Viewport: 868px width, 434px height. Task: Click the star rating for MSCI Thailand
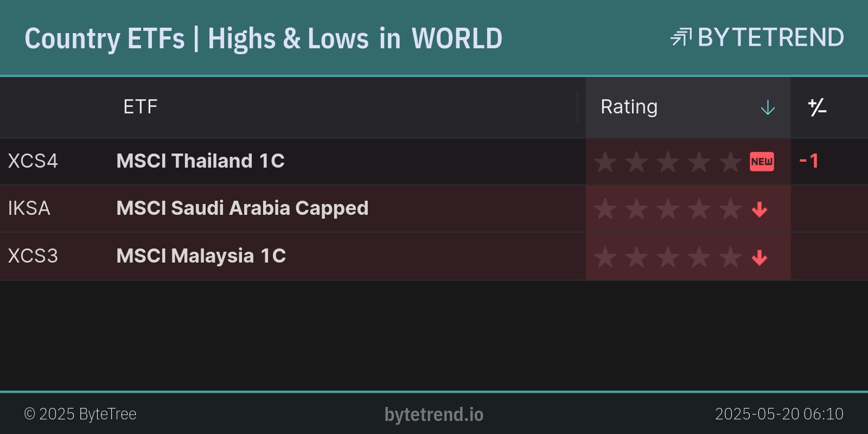click(x=667, y=162)
